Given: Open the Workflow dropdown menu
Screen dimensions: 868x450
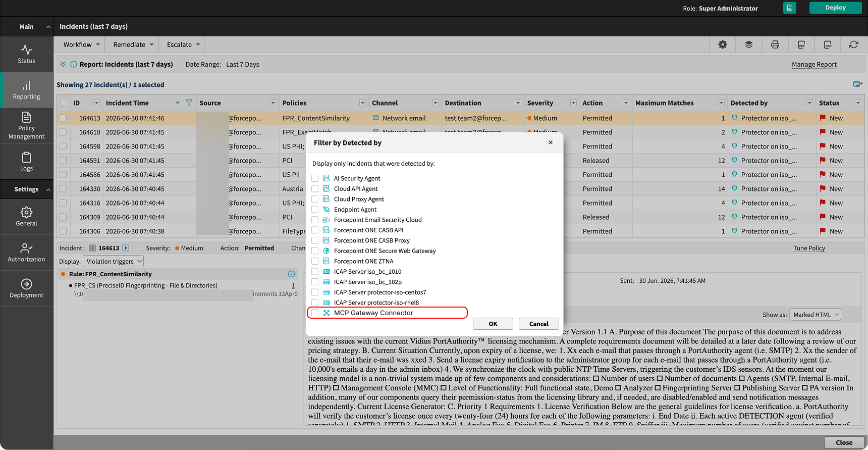Looking at the screenshot, I should tap(81, 44).
